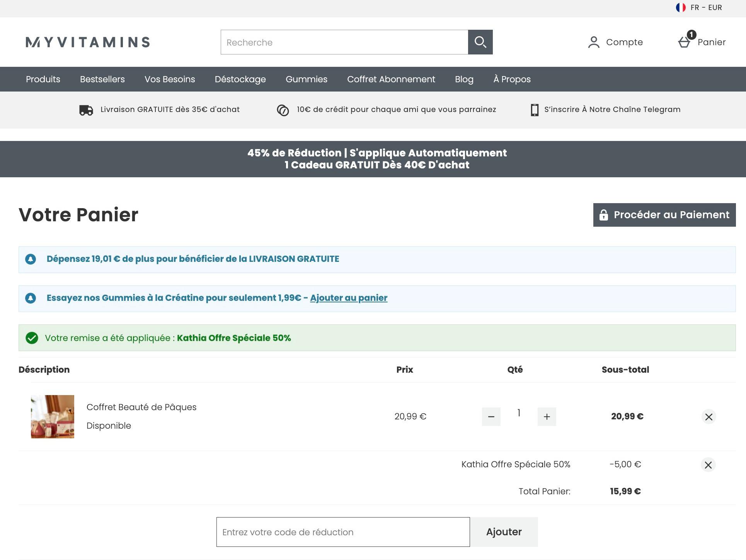The width and height of the screenshot is (746, 560).
Task: Open the Déstockage menu
Action: pyautogui.click(x=240, y=79)
